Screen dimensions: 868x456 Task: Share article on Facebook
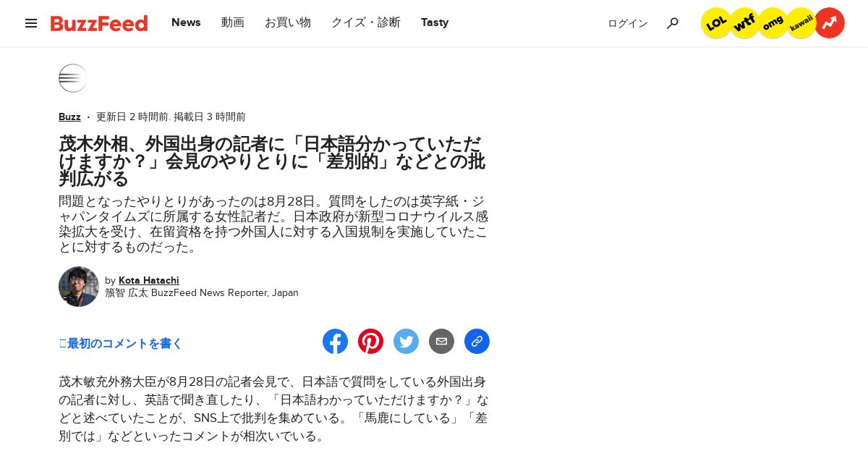335,342
